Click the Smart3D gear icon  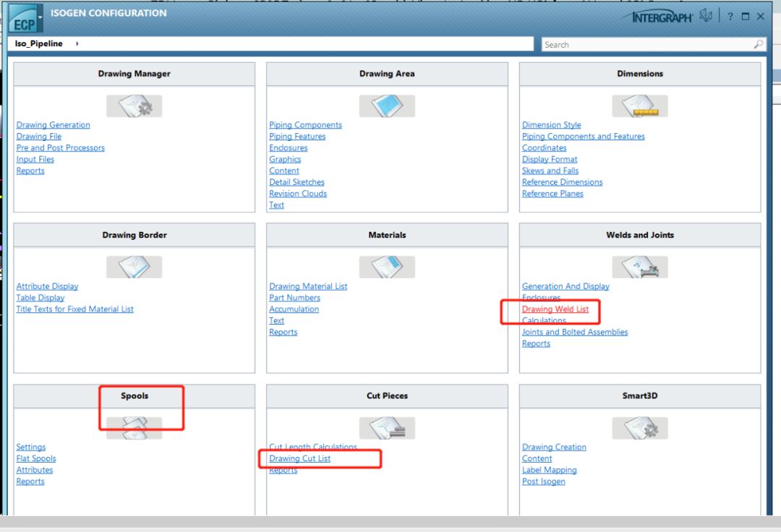tap(640, 428)
